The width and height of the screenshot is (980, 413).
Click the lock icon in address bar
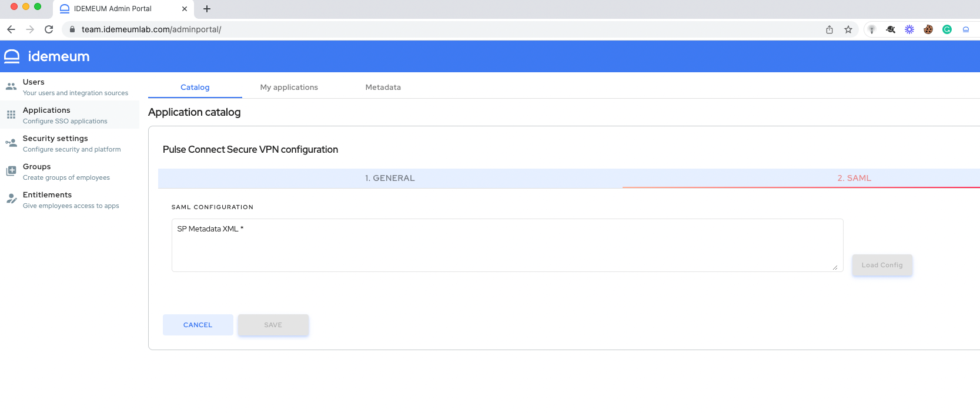click(x=72, y=29)
